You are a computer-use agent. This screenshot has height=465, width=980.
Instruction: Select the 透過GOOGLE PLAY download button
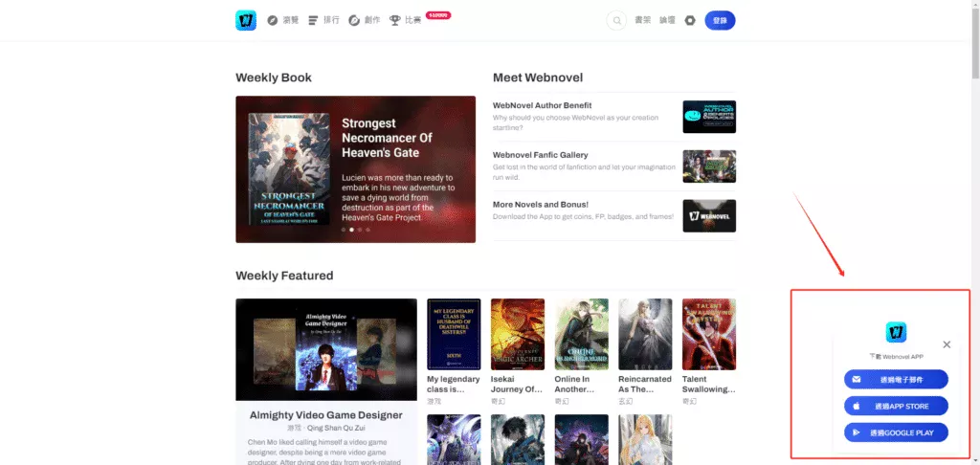[896, 433]
